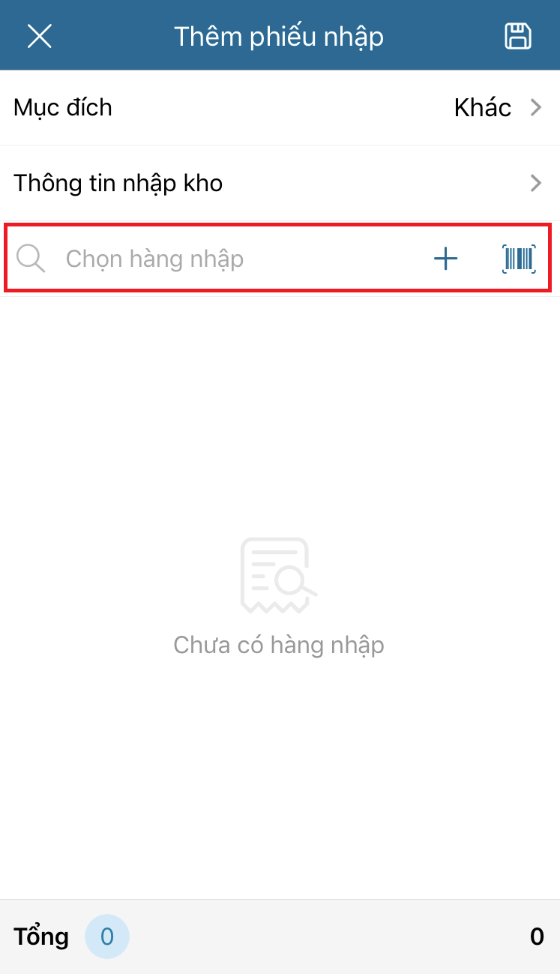Tap the Tổng label

pos(41,937)
